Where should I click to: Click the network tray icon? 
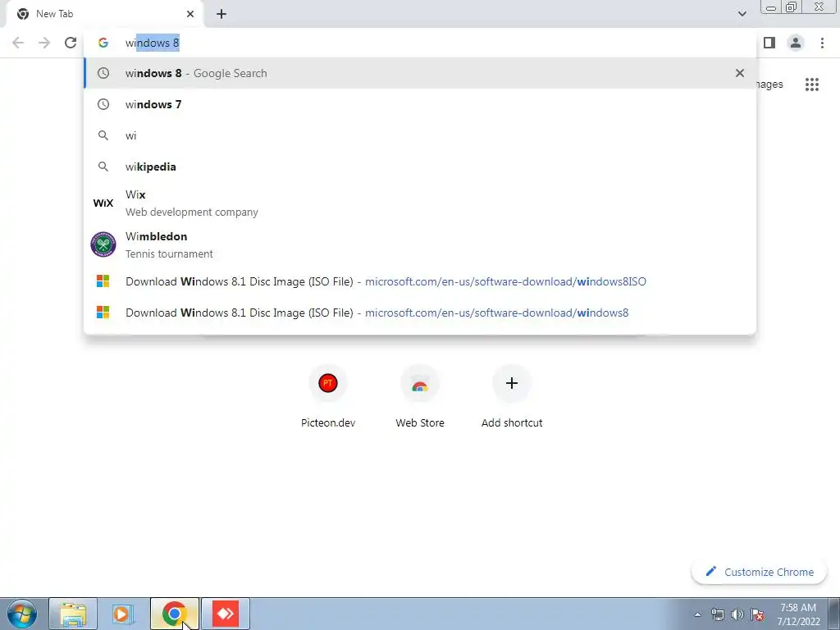(717, 614)
